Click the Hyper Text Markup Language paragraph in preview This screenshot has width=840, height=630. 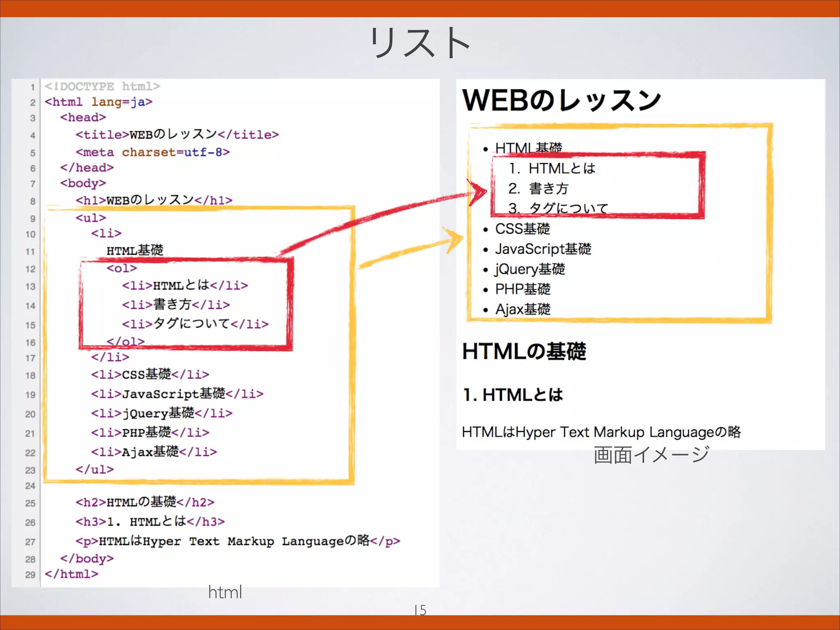(x=601, y=432)
